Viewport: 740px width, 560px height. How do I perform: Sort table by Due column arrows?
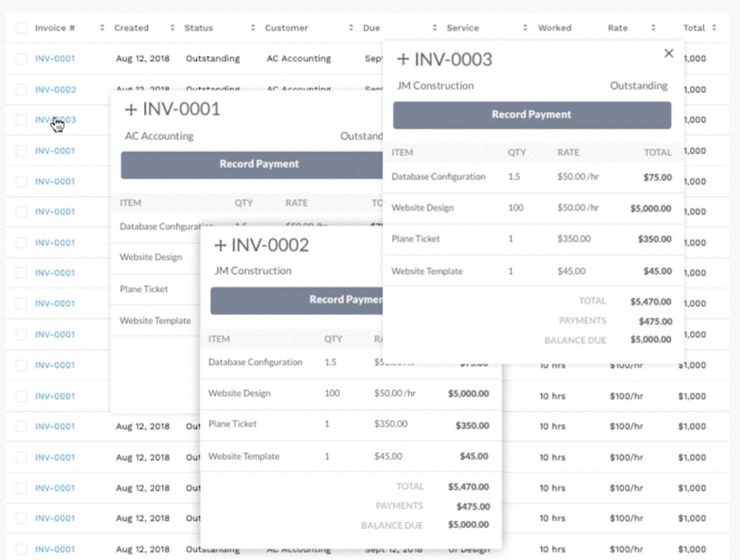(435, 28)
